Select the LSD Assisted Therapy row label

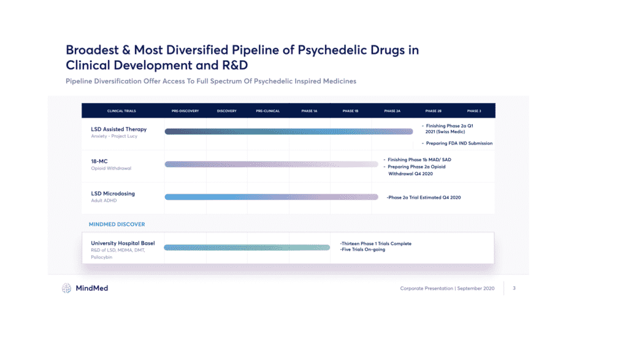(x=119, y=130)
